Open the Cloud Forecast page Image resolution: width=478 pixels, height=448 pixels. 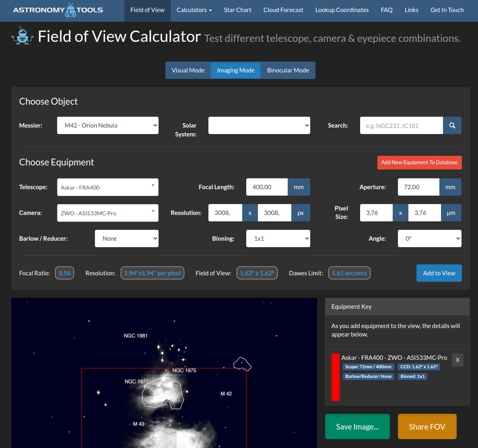click(283, 10)
